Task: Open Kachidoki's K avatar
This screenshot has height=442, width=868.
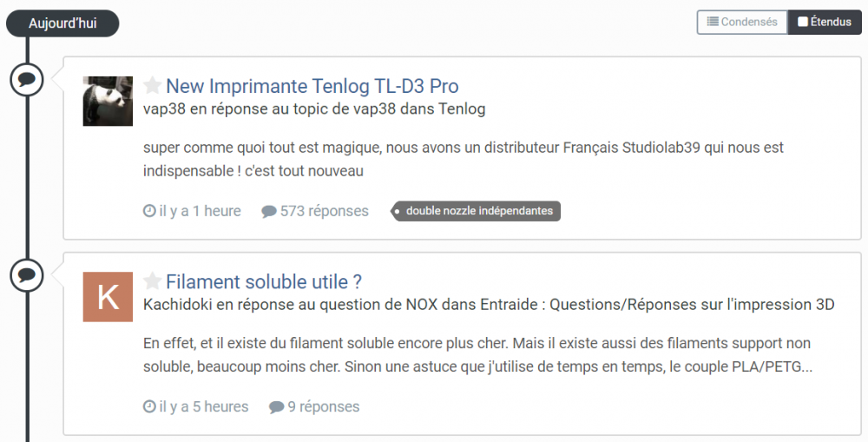Action: pyautogui.click(x=108, y=296)
